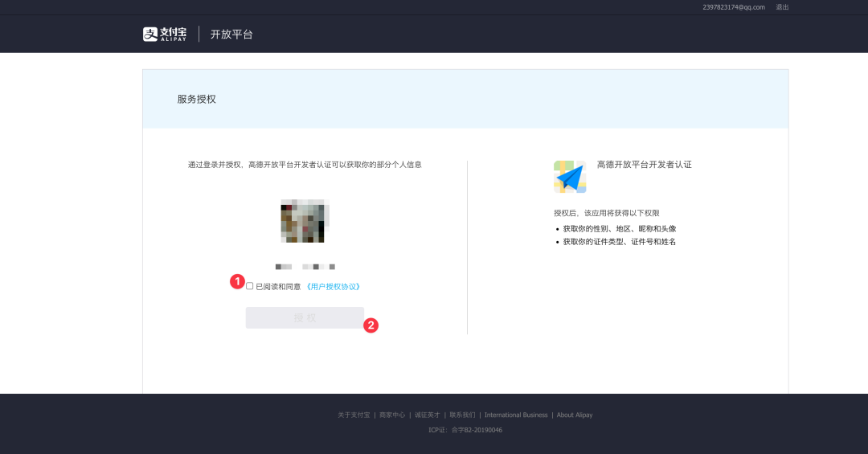Image resolution: width=868 pixels, height=454 pixels.
Task: Click the blurred username below the avatar
Action: coord(305,267)
